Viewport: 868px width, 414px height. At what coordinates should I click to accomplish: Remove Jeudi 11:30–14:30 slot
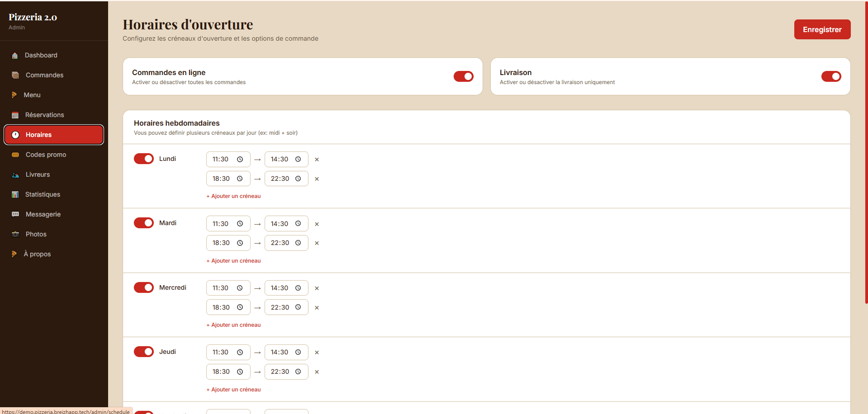tap(317, 353)
